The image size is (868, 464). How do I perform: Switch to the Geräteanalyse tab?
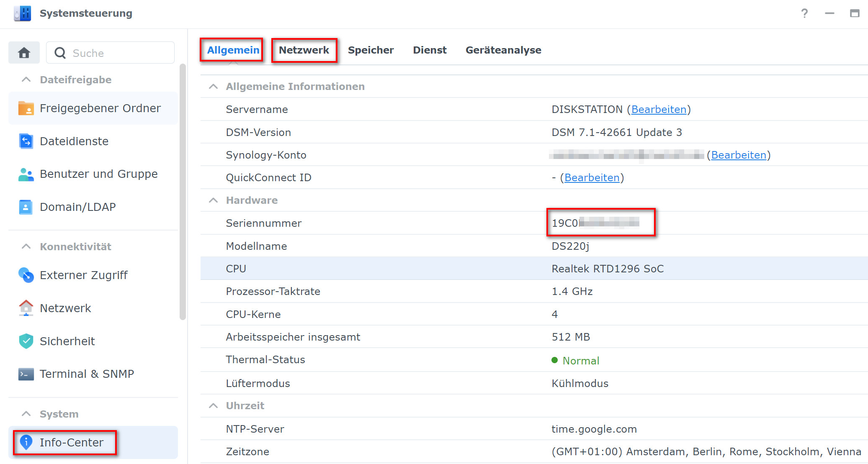point(503,50)
